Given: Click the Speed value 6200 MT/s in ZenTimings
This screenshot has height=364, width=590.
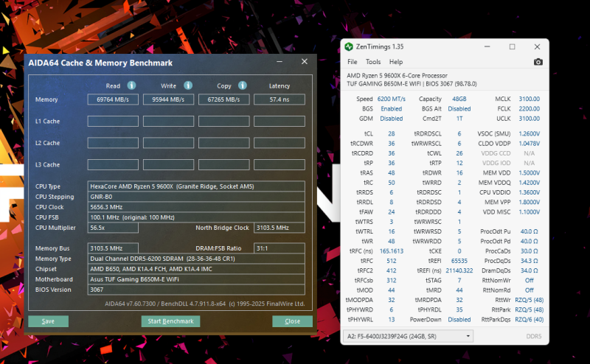Looking at the screenshot, I should (x=392, y=99).
